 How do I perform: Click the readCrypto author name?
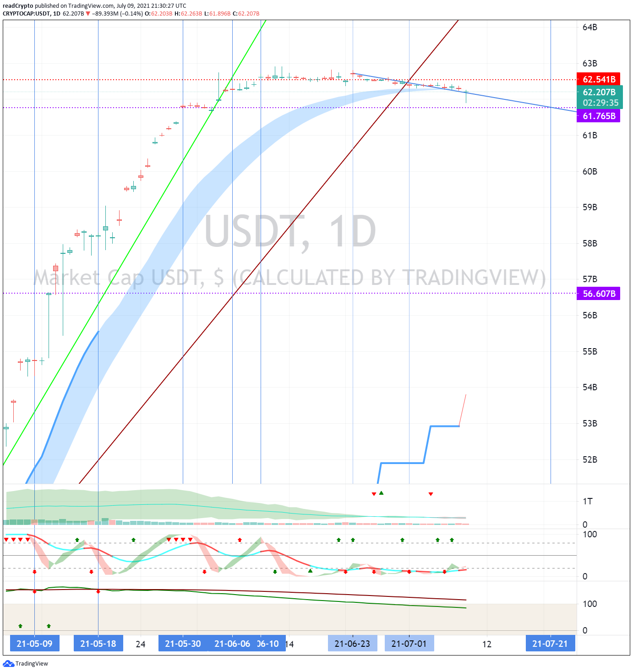[x=18, y=5]
